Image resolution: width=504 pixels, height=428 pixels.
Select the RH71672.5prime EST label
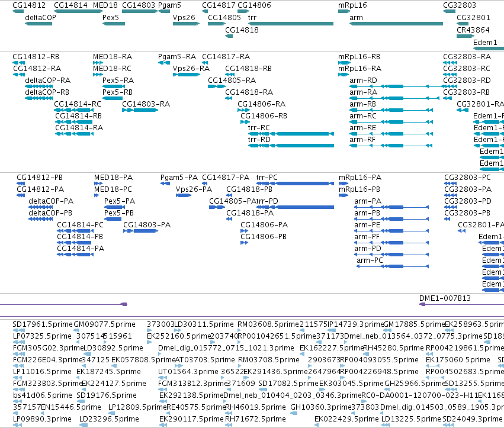255,419
